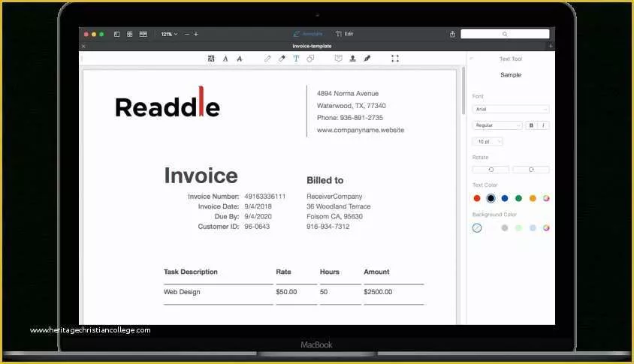Open the Share menu icon

point(452,35)
